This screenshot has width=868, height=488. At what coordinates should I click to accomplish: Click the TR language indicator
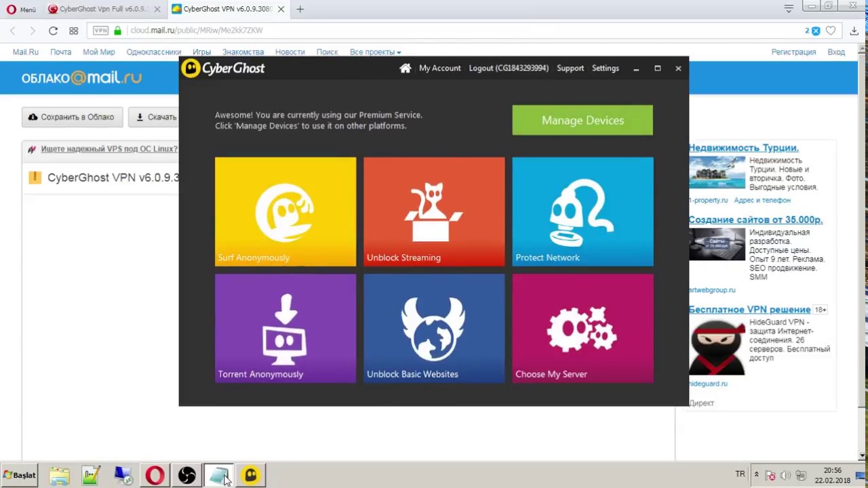740,474
